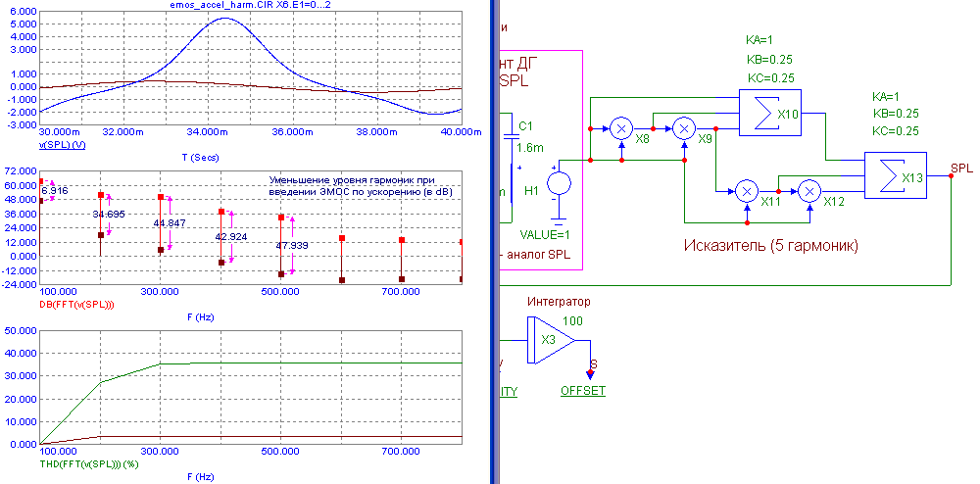Click the KC=0.25 text above X10

pos(772,77)
